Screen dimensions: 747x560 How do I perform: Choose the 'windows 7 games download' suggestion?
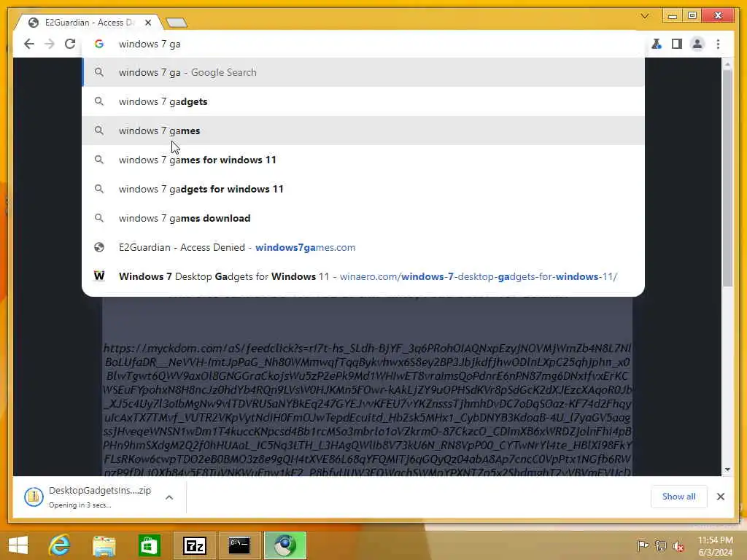point(363,217)
